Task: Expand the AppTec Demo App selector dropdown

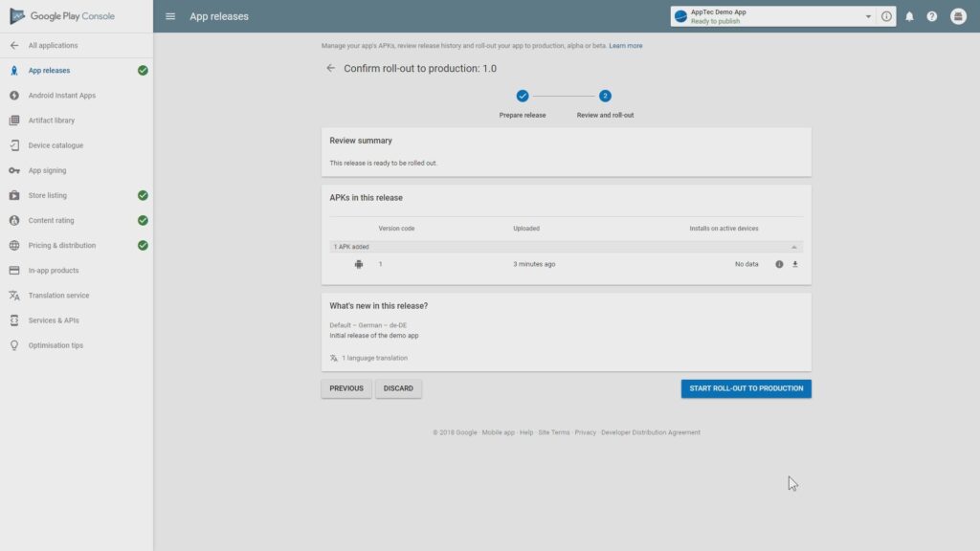Action: pos(868,16)
